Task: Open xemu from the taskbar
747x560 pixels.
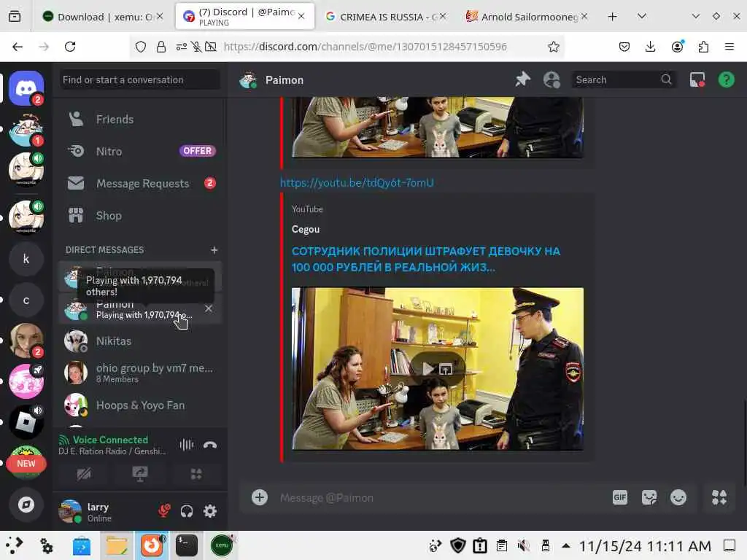Action: [222, 545]
